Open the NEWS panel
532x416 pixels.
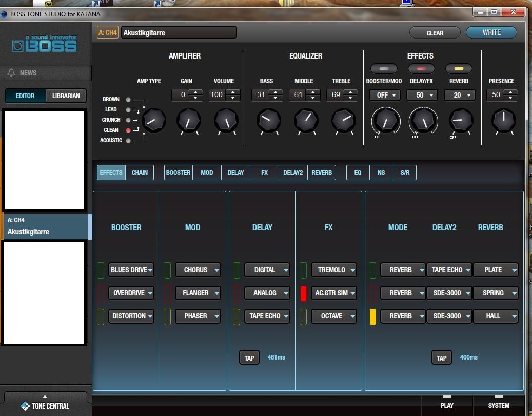[x=46, y=73]
